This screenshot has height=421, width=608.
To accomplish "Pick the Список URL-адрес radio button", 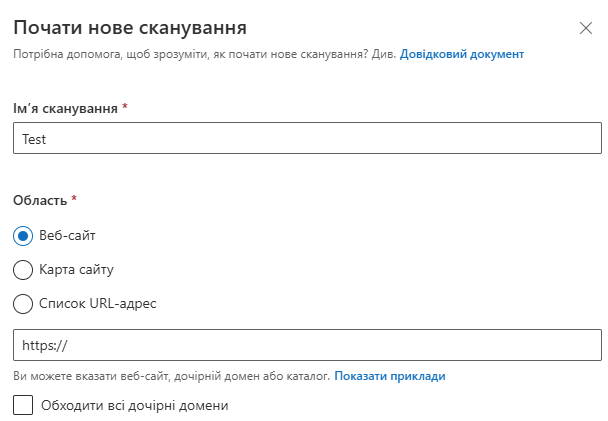I will 23,302.
